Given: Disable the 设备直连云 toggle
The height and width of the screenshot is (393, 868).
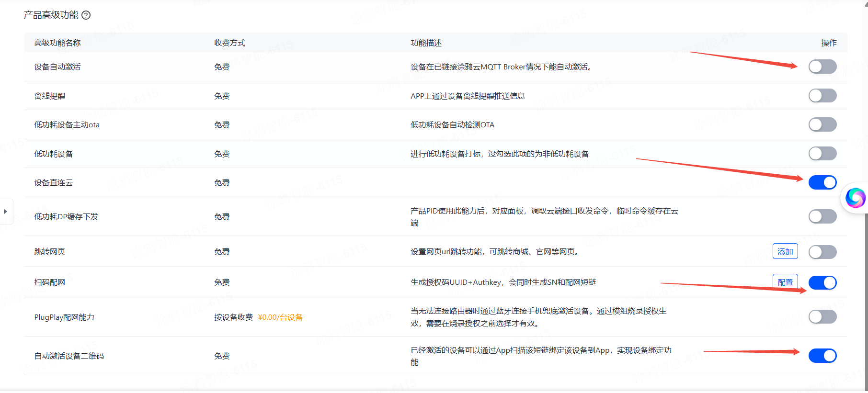Looking at the screenshot, I should point(822,182).
